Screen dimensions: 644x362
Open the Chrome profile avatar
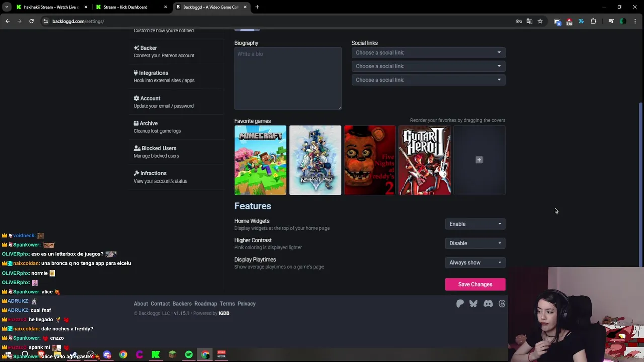pos(623,21)
